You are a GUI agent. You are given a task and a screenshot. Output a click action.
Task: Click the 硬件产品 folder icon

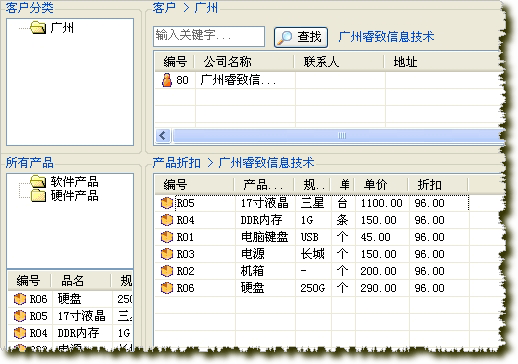tap(38, 196)
